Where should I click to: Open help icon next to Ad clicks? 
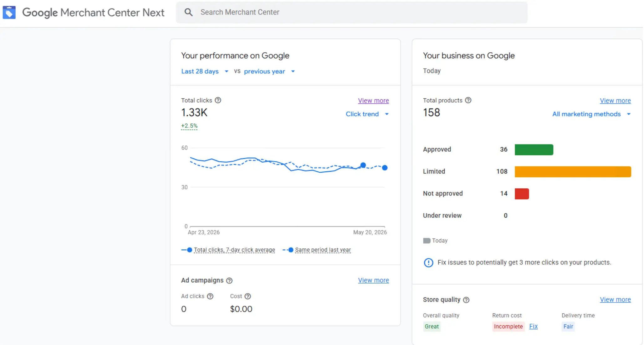[210, 296]
